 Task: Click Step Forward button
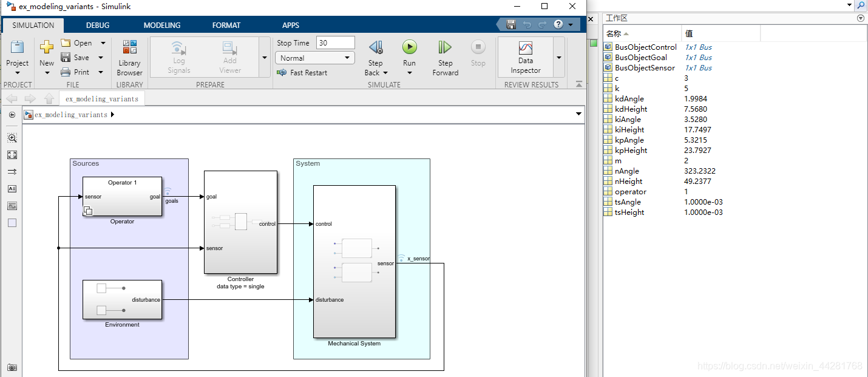click(445, 58)
